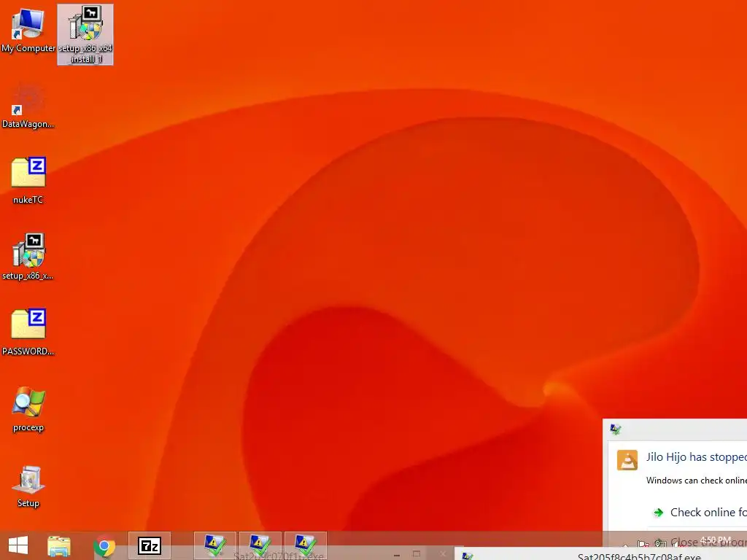Open File Explorer from the taskbar
Image resolution: width=747 pixels, height=560 pixels.
(58, 545)
